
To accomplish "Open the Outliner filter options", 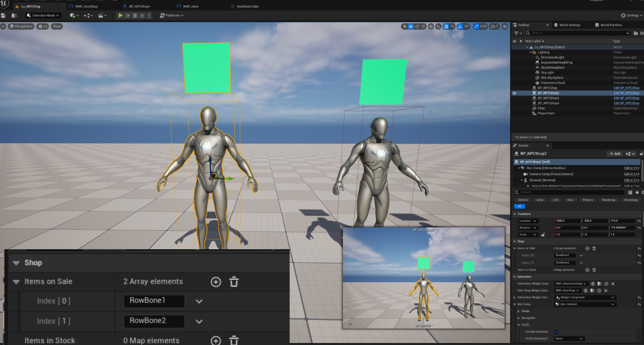I will (517, 33).
